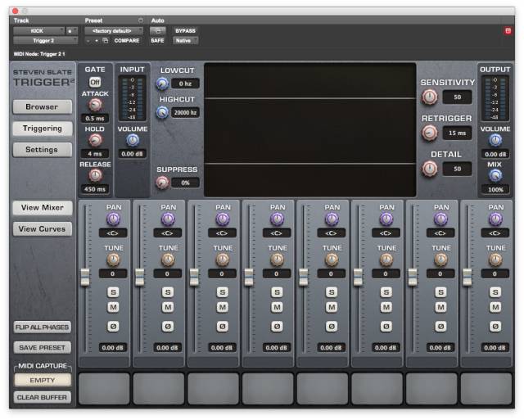The width and height of the screenshot is (524, 420).
Task: Click the automation enable icon under Auto
Action: pyautogui.click(x=157, y=31)
